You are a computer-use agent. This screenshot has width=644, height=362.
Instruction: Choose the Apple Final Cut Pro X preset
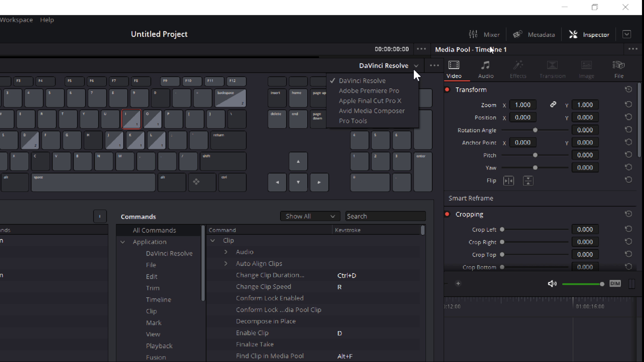(370, 101)
